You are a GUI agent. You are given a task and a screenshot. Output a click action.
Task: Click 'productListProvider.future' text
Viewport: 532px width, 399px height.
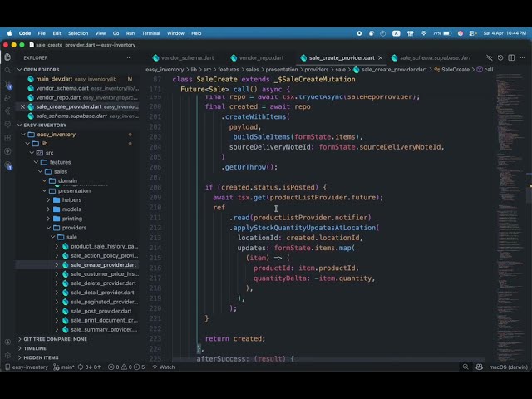point(324,198)
